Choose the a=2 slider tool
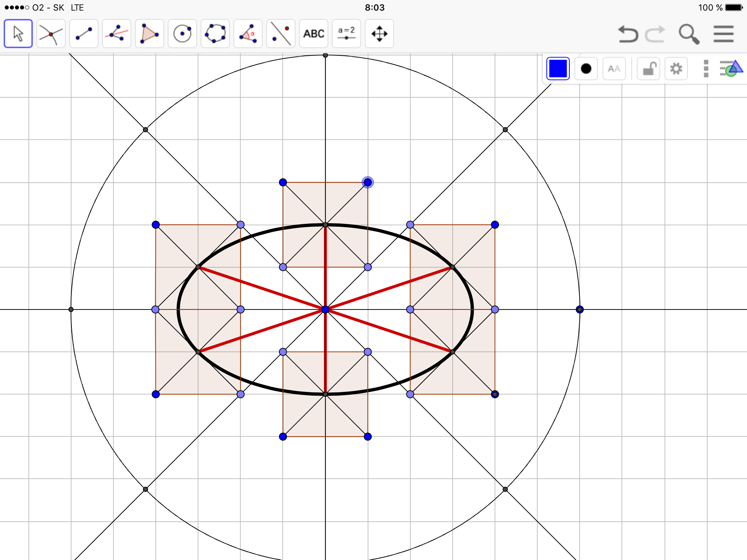This screenshot has width=747, height=560. point(347,34)
